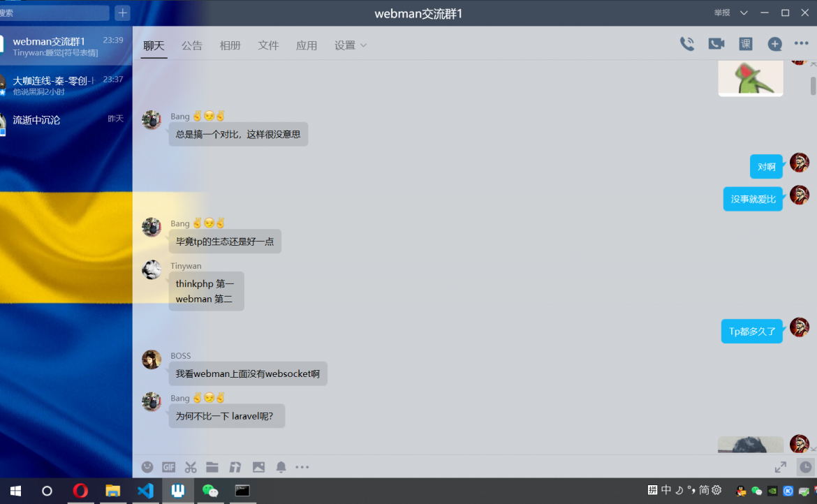The height and width of the screenshot is (504, 817).
Task: Open the 文件 tab
Action: point(268,46)
